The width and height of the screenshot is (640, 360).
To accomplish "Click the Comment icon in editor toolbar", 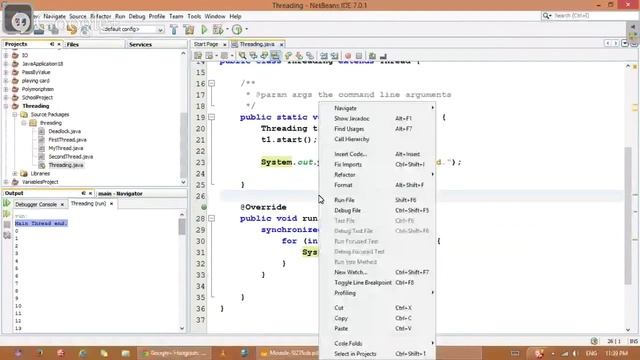I will coord(372,56).
